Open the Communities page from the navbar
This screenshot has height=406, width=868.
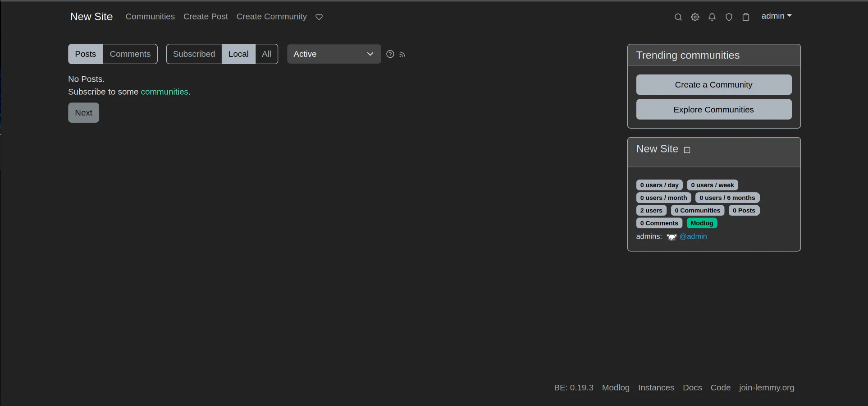click(x=150, y=17)
